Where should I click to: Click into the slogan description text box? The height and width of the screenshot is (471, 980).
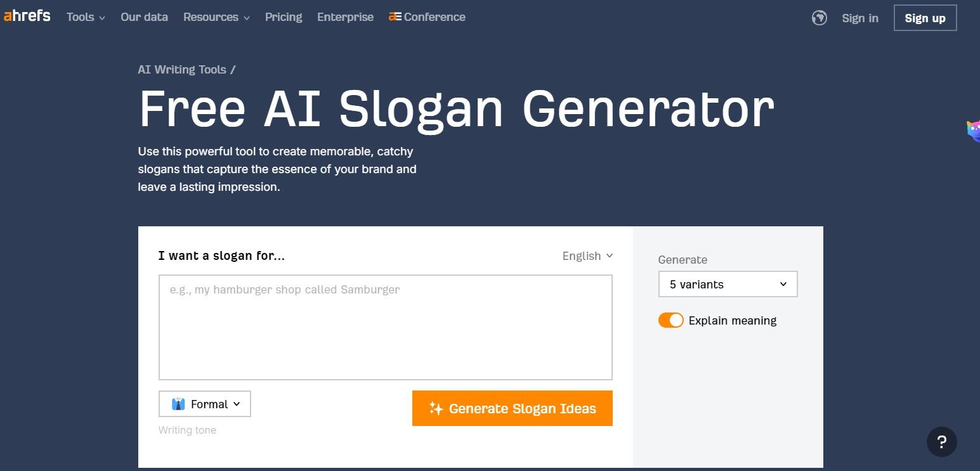[385, 327]
